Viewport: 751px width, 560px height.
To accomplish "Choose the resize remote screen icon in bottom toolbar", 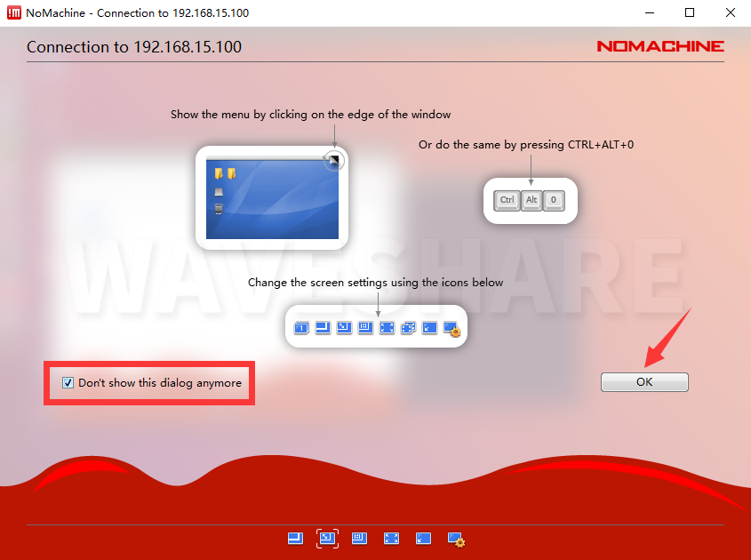I will point(359,539).
